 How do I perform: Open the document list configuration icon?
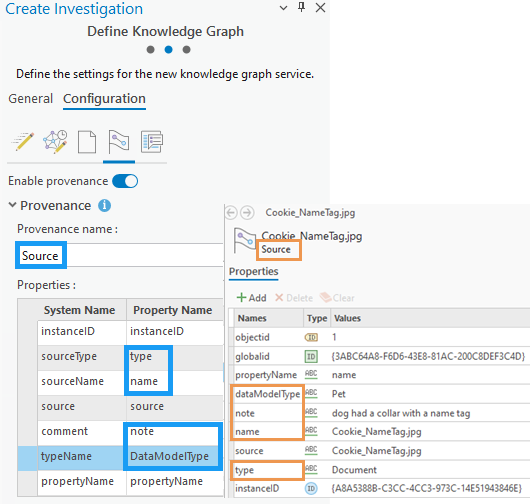[152, 142]
